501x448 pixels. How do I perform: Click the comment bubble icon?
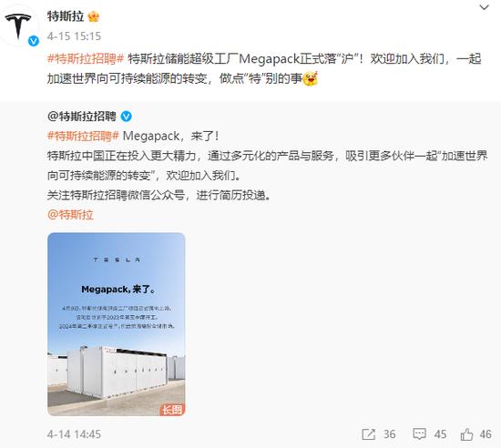(419, 434)
